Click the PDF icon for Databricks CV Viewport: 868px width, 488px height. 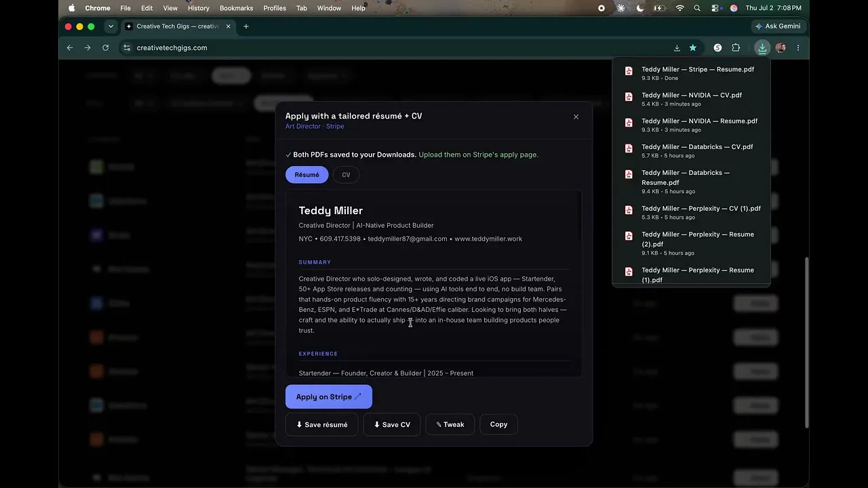click(629, 148)
